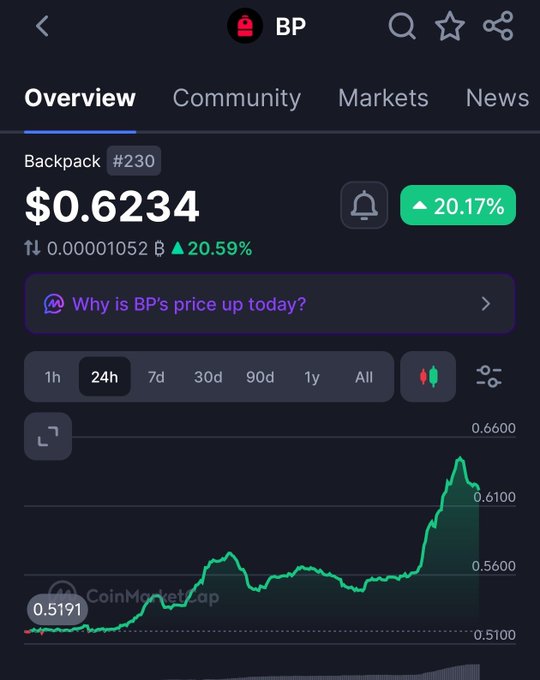
Task: Select the All chart range
Action: point(364,377)
